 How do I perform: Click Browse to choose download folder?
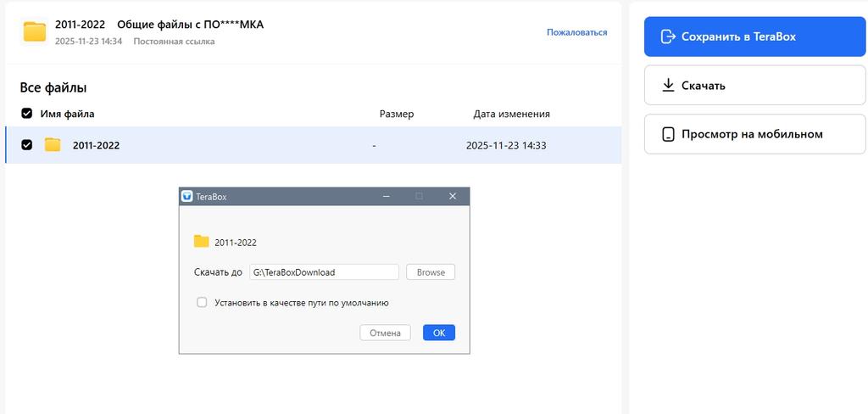tap(431, 272)
